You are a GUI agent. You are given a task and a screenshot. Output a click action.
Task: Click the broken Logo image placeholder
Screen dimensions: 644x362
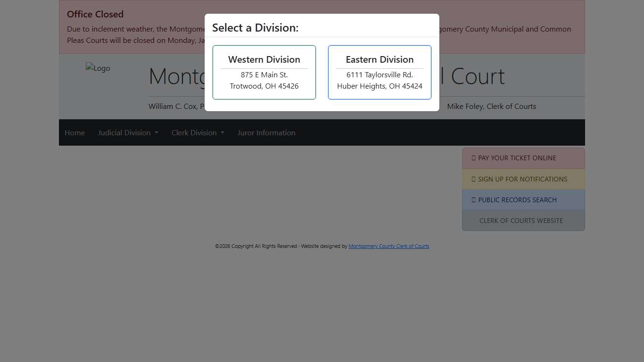pos(98,68)
